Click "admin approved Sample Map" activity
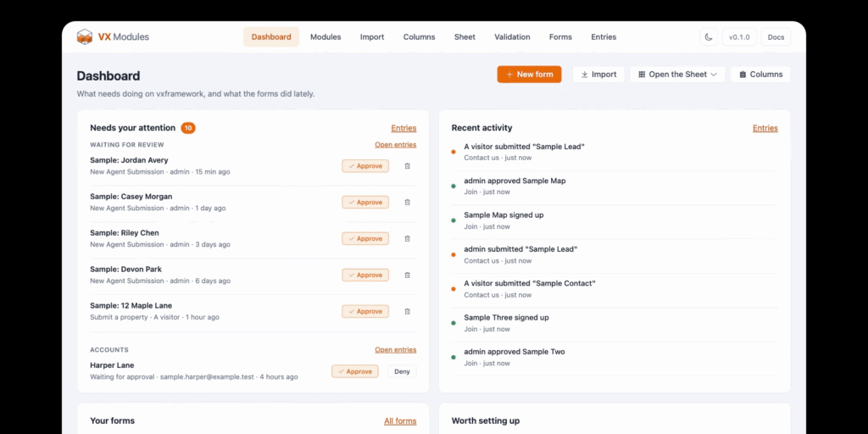This screenshot has height=434, width=868. point(515,181)
